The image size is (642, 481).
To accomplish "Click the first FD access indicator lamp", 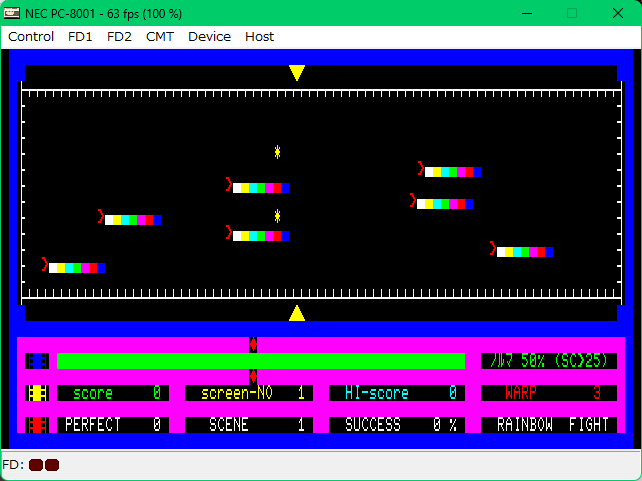I will click(x=36, y=465).
